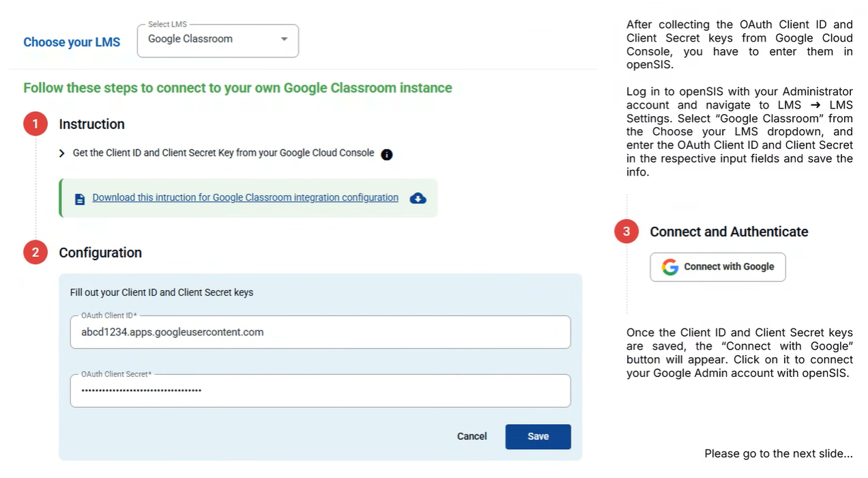The height and width of the screenshot is (478, 868).
Task: Expand the Get Client ID instruction chevron
Action: [63, 154]
